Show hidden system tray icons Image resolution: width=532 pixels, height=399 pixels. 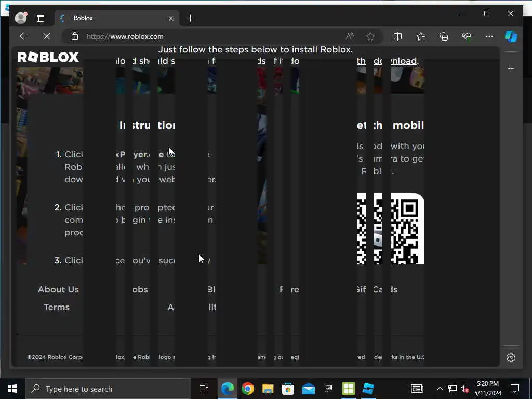tap(440, 389)
